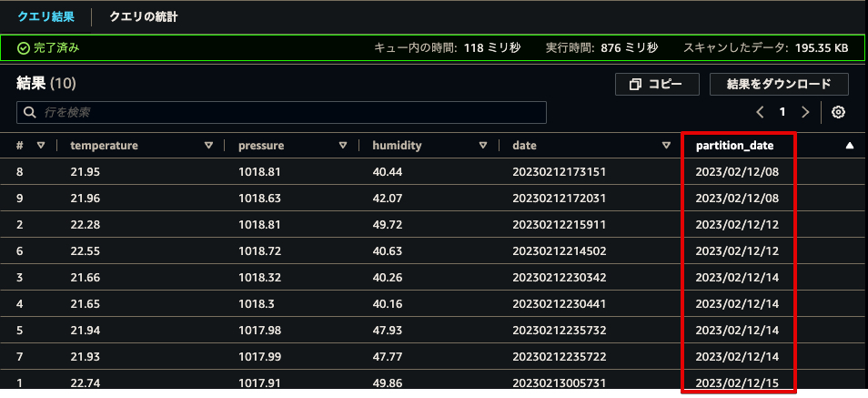
Task: Toggle partition_date ascending sort arrow
Action: point(850,146)
